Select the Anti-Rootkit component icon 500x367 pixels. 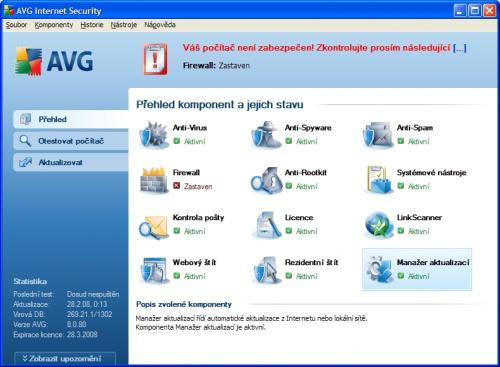pos(266,180)
